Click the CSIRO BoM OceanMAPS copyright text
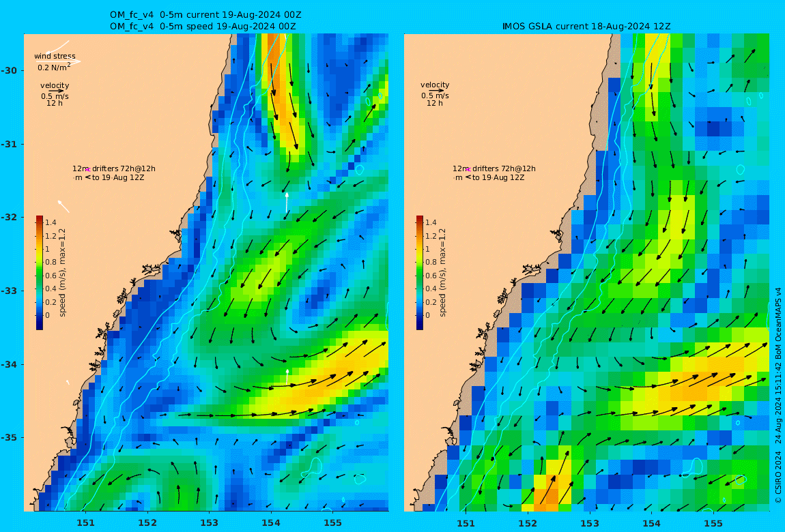Screen dimensions: 785x532 (x=778, y=395)
